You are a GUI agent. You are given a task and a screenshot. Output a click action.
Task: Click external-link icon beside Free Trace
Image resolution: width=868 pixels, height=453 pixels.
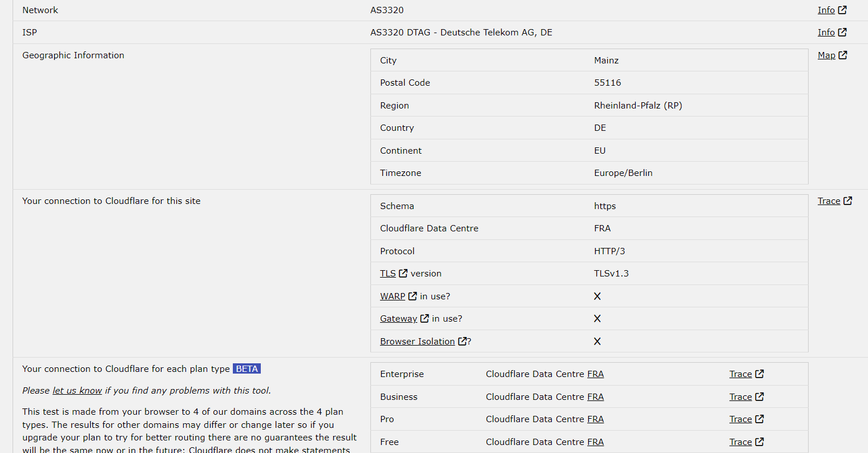(760, 442)
